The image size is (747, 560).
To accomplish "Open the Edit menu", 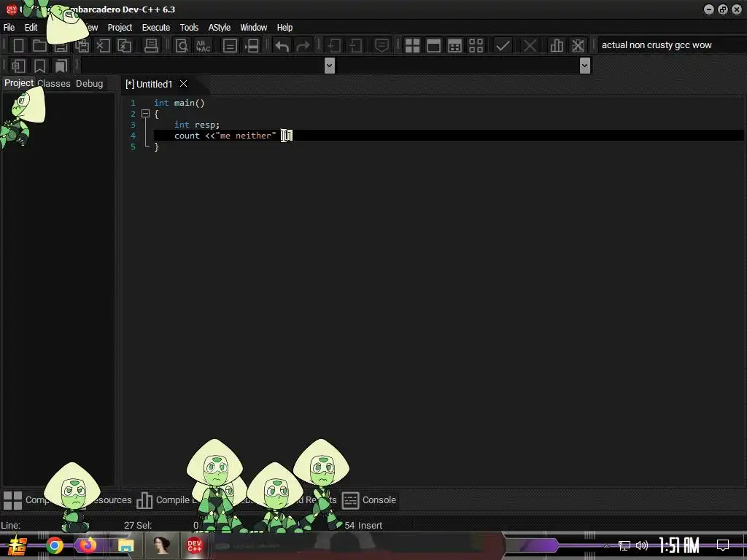I will coord(31,28).
